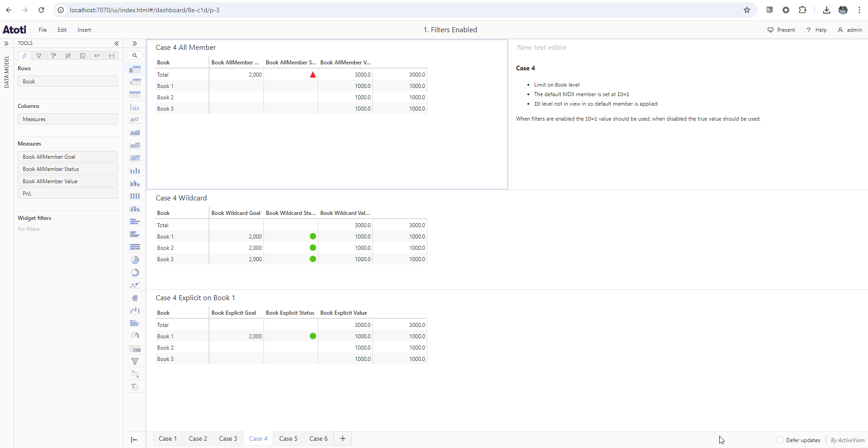Expand the widgets sidebar chevron

(135, 44)
